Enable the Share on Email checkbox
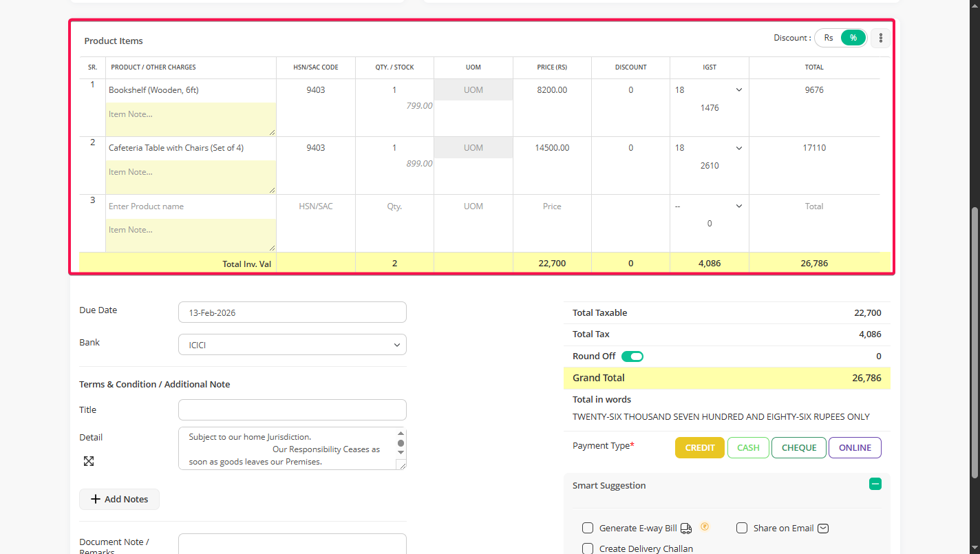The image size is (980, 554). [x=742, y=528]
